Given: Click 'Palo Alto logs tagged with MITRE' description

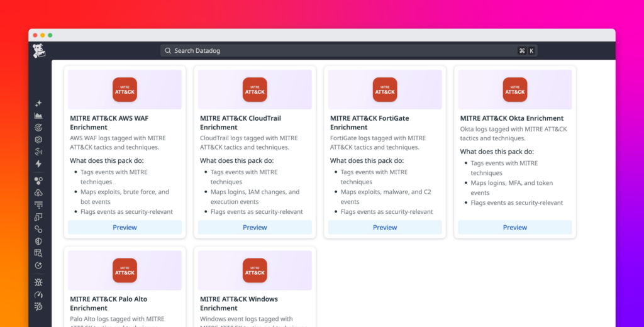Looking at the screenshot, I should click(117, 319).
